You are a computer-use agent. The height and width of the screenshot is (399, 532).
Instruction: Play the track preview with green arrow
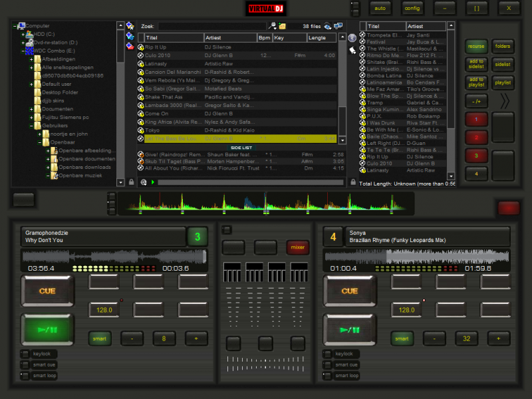point(153,182)
